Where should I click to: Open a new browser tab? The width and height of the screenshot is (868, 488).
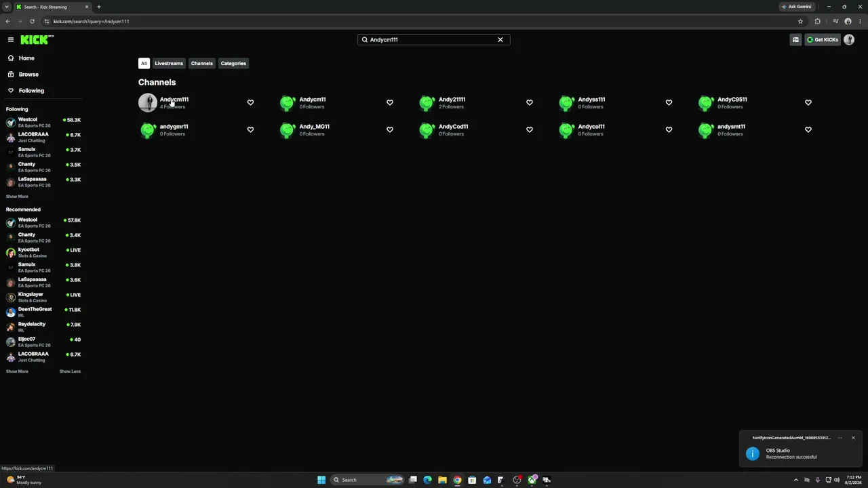point(99,7)
